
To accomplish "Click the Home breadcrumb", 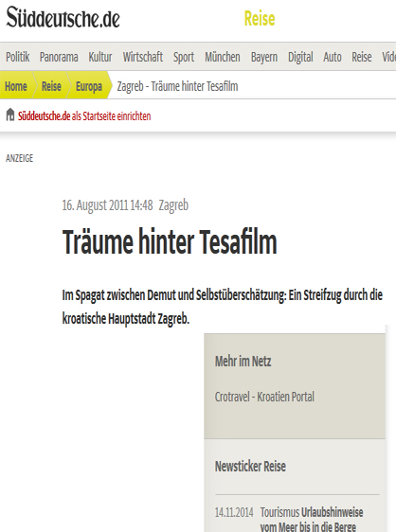I will [16, 86].
